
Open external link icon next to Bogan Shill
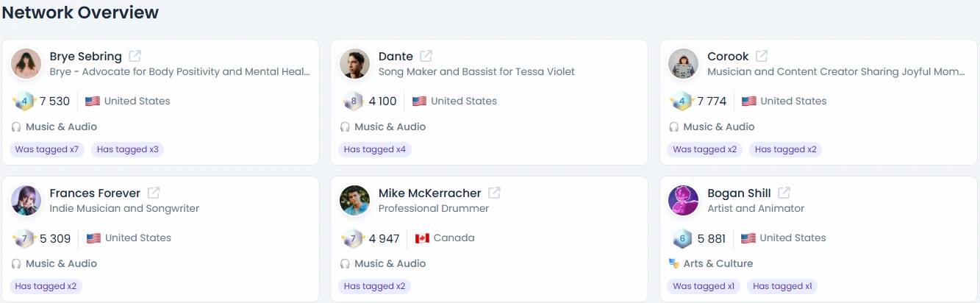pos(784,193)
